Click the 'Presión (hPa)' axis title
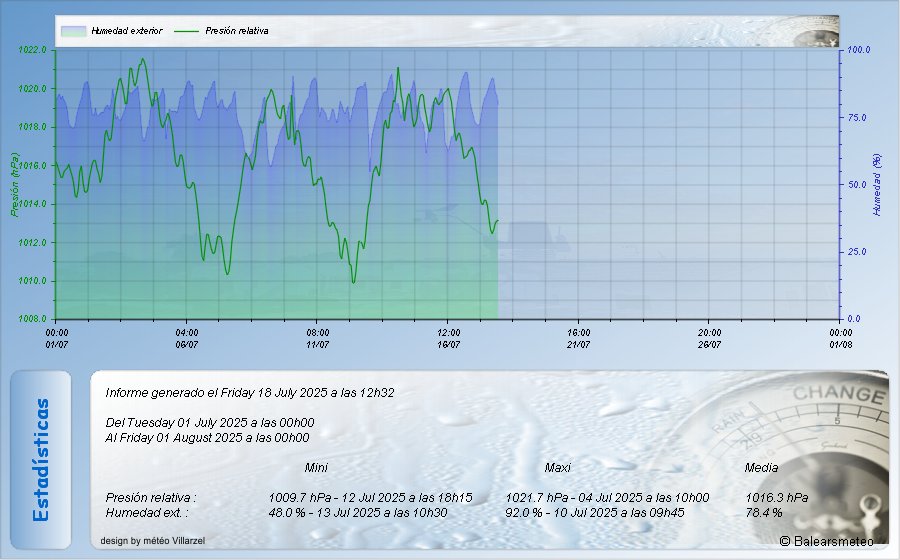Image resolution: width=900 pixels, height=560 pixels. [14, 184]
